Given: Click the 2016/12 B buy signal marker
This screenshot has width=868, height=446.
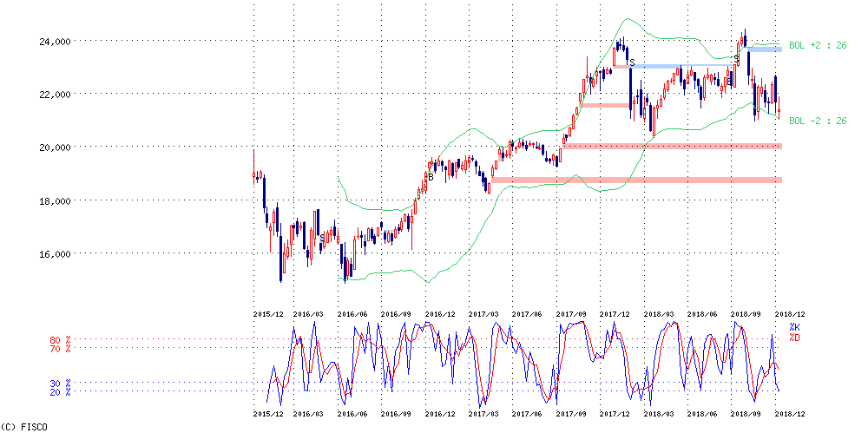Looking at the screenshot, I should tap(431, 177).
